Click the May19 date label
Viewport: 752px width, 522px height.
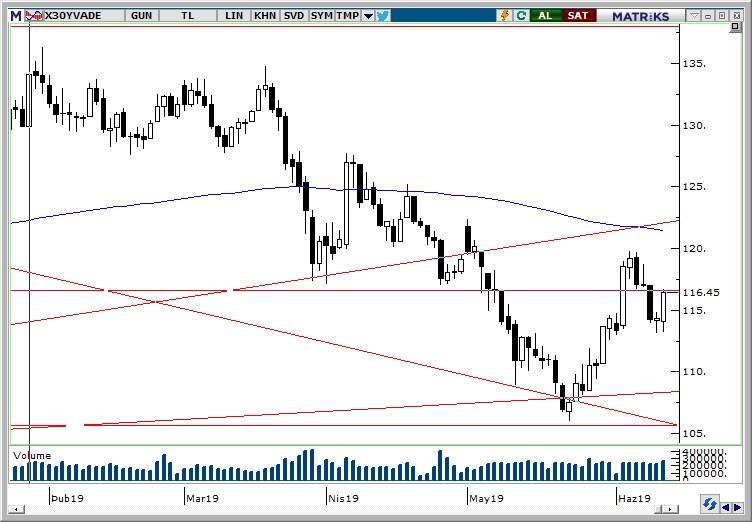(486, 498)
